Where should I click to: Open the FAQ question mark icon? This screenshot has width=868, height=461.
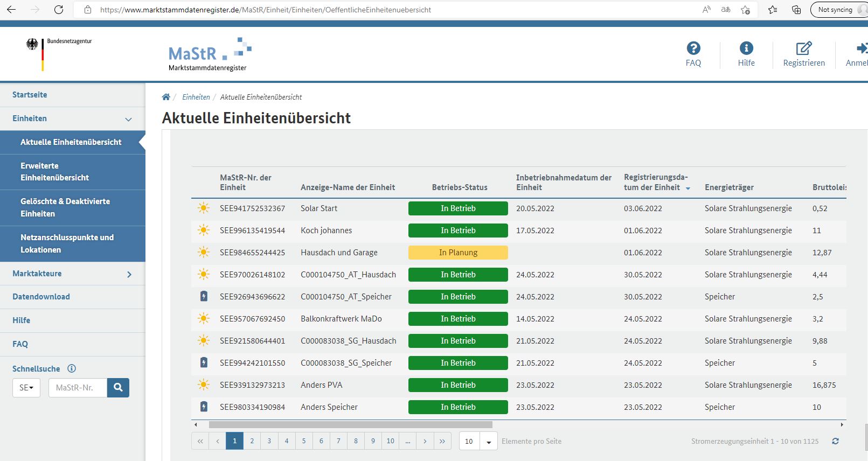coord(693,48)
